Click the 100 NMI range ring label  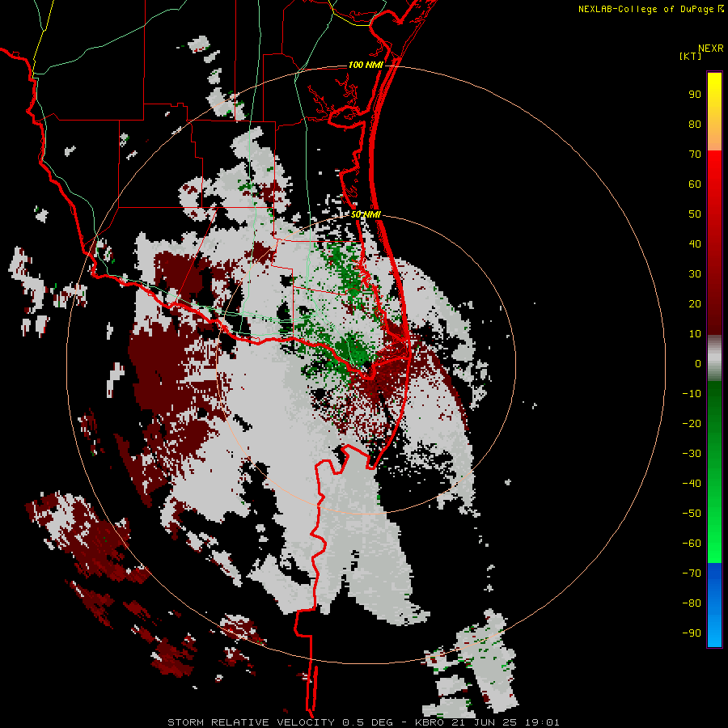tap(366, 65)
